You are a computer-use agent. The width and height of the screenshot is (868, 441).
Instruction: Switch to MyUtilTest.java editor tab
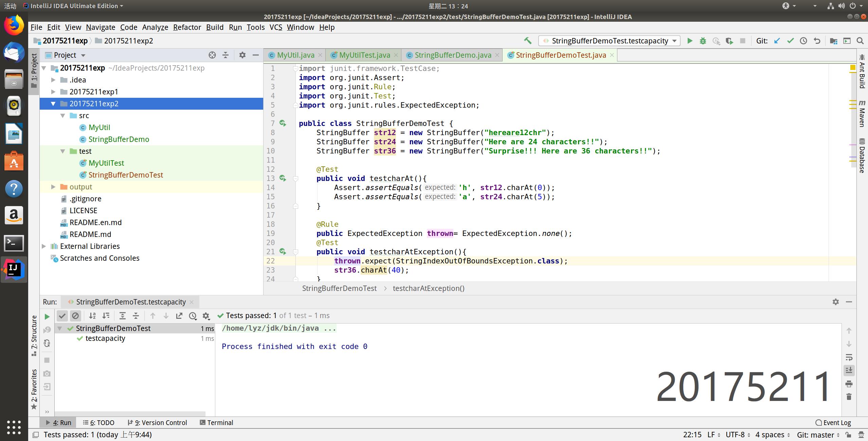(364, 55)
